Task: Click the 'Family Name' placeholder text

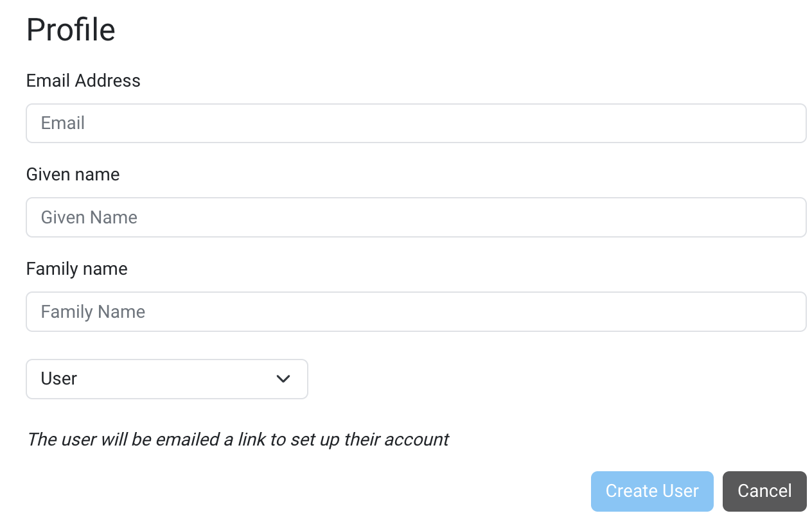Action: [93, 311]
